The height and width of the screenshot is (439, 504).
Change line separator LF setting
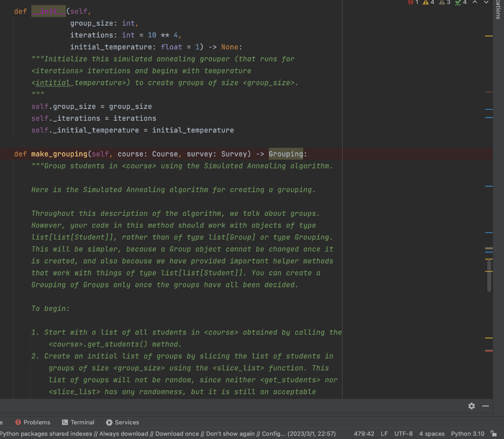point(384,434)
